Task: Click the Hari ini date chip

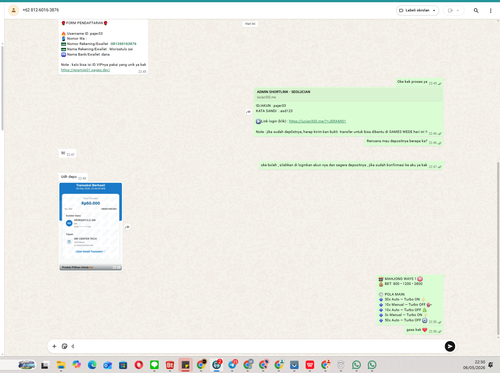Action: pos(250,24)
